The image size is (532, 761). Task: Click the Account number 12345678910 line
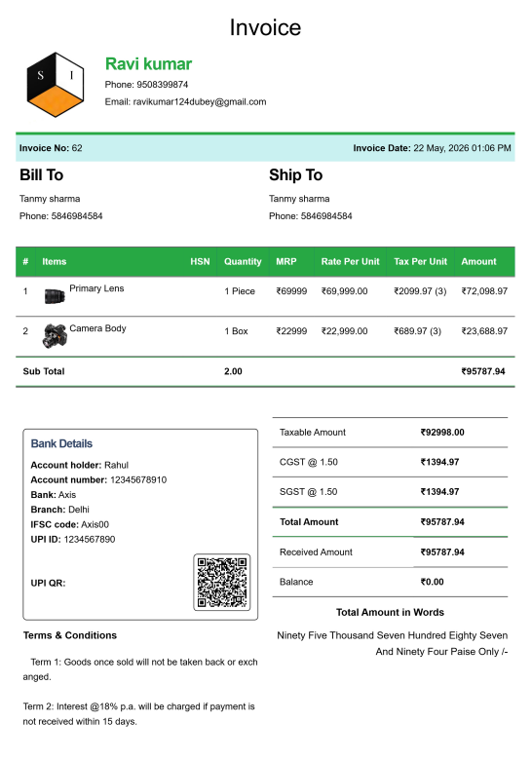point(98,480)
